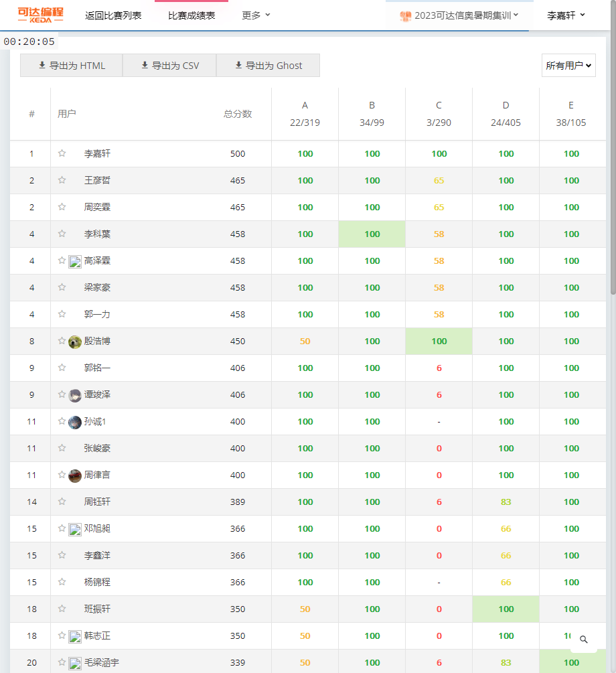Open 孙诚1's avatar picture

(x=75, y=423)
